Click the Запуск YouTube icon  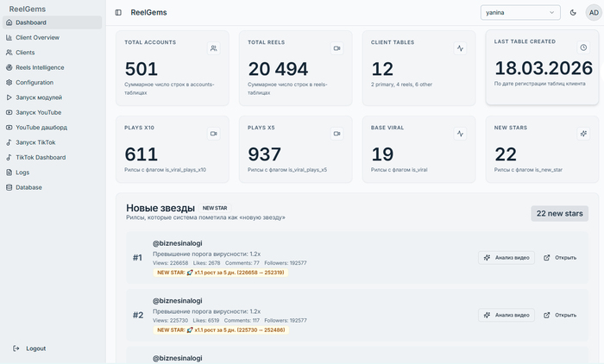(x=9, y=112)
